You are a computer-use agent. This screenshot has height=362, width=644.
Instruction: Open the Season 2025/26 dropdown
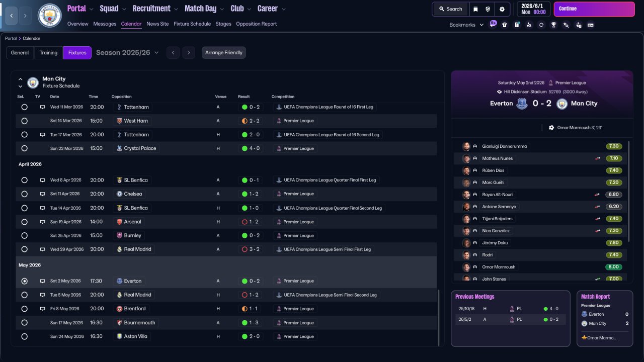127,52
